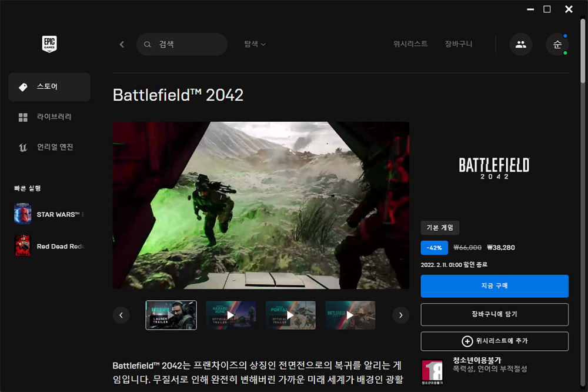588x392 pixels.
Task: Click the 할인 종료 date text
Action: pyautogui.click(x=454, y=265)
